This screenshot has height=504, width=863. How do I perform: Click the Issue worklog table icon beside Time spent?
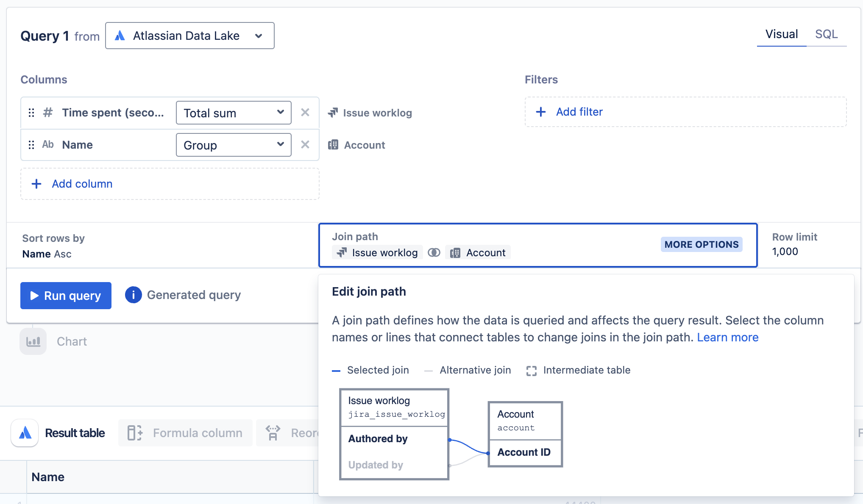pyautogui.click(x=334, y=113)
